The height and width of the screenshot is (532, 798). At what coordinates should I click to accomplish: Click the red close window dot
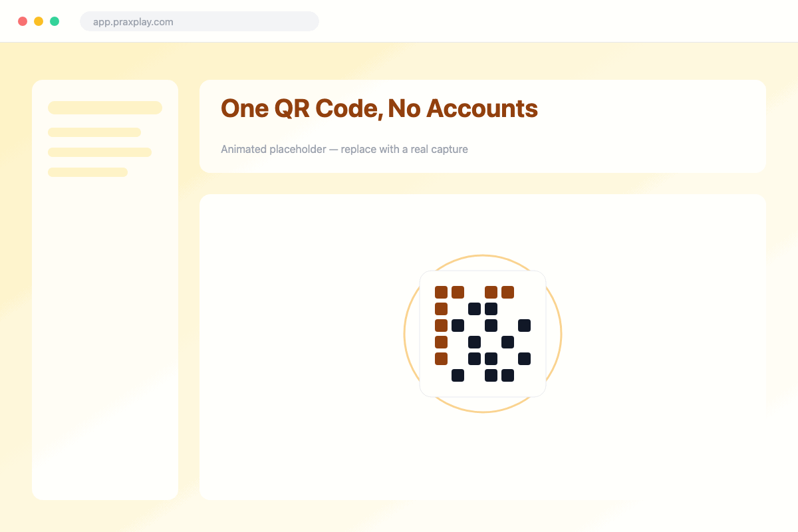(x=23, y=21)
